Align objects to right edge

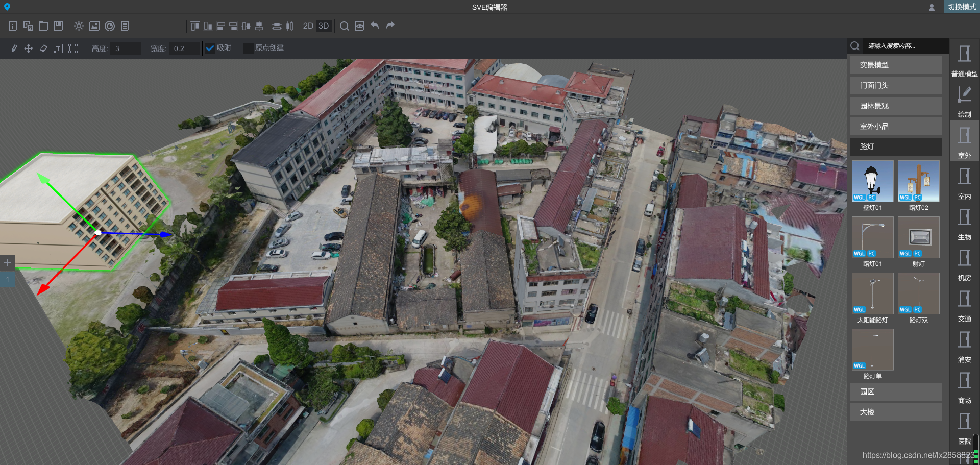point(233,26)
